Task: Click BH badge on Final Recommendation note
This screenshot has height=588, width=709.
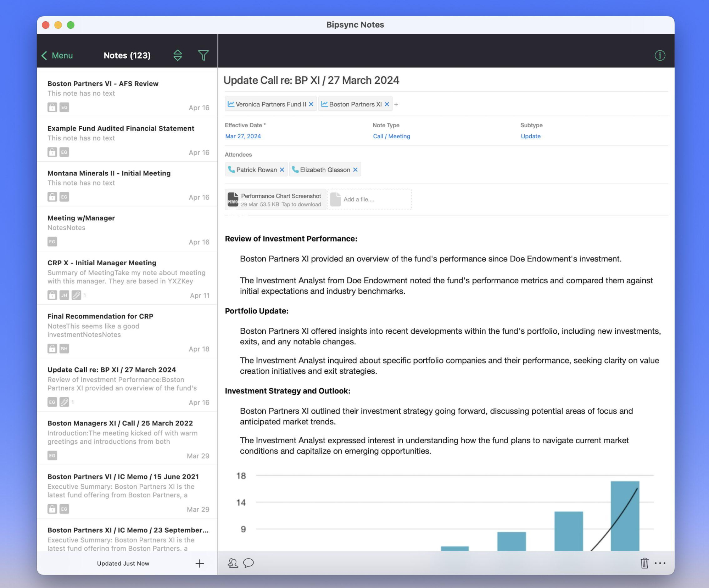Action: click(x=64, y=349)
